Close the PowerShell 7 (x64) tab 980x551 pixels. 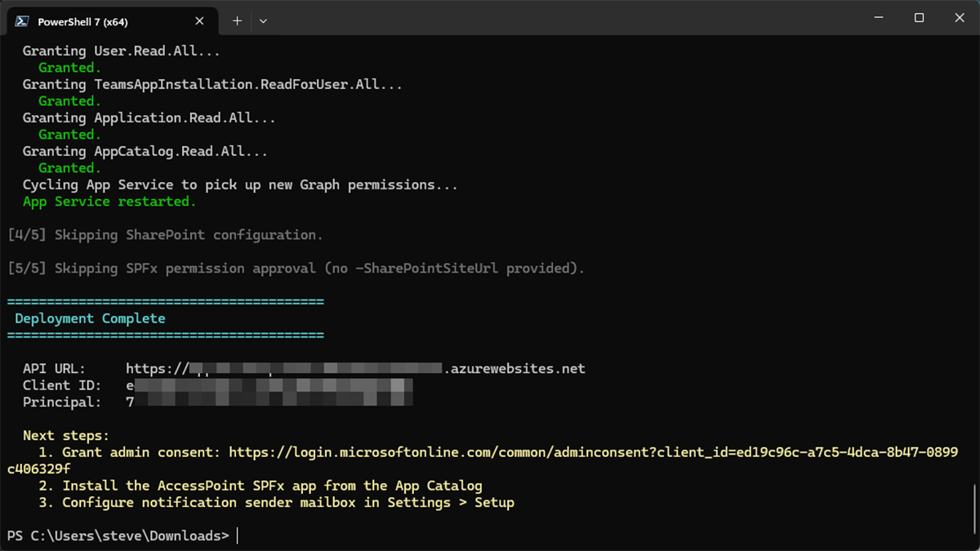pos(199,20)
